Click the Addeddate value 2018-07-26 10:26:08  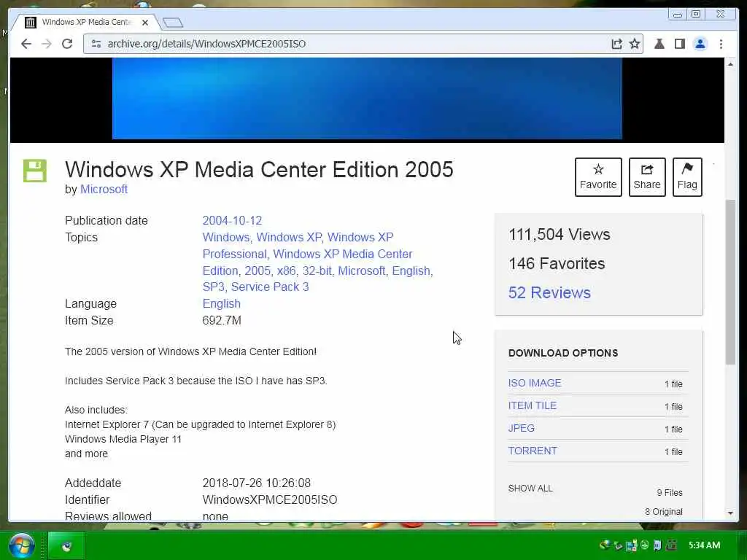pos(256,483)
